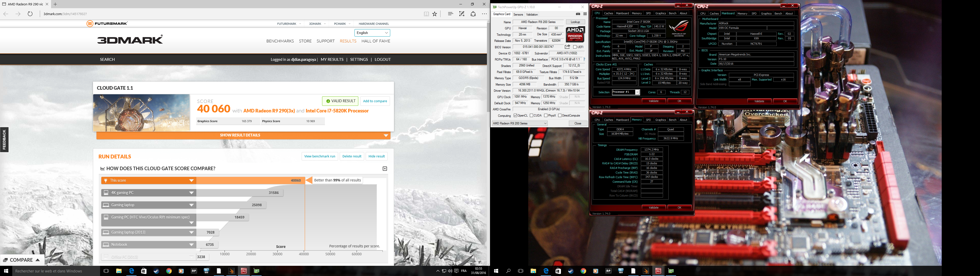Open HALL OF FAME in the 3DMark menu

click(x=376, y=41)
